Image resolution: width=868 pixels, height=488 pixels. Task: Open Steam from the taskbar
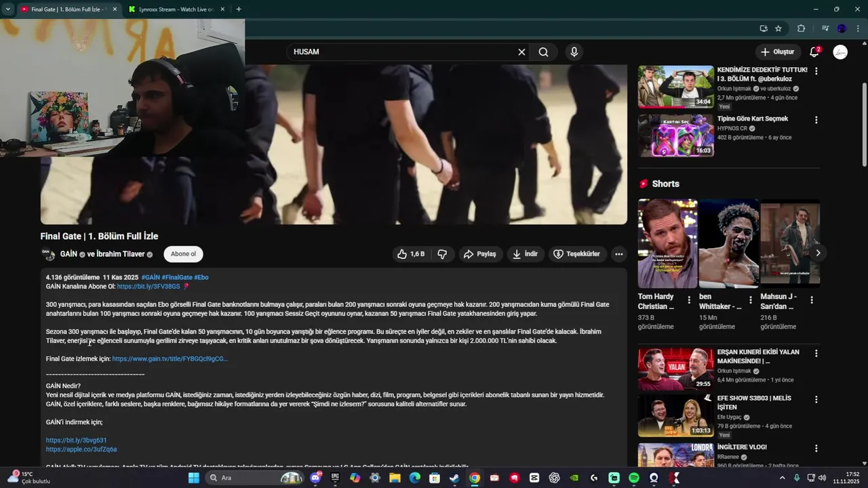pyautogui.click(x=454, y=478)
